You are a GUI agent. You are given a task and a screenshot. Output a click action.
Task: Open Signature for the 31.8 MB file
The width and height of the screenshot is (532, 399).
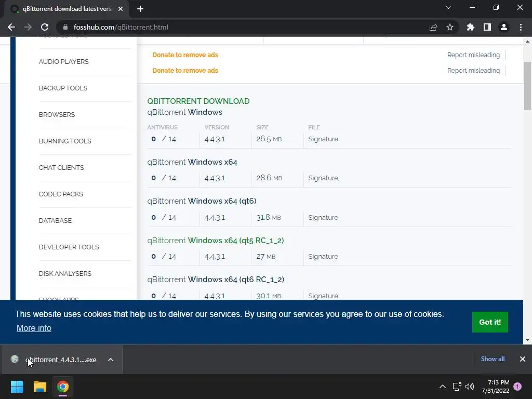click(323, 218)
